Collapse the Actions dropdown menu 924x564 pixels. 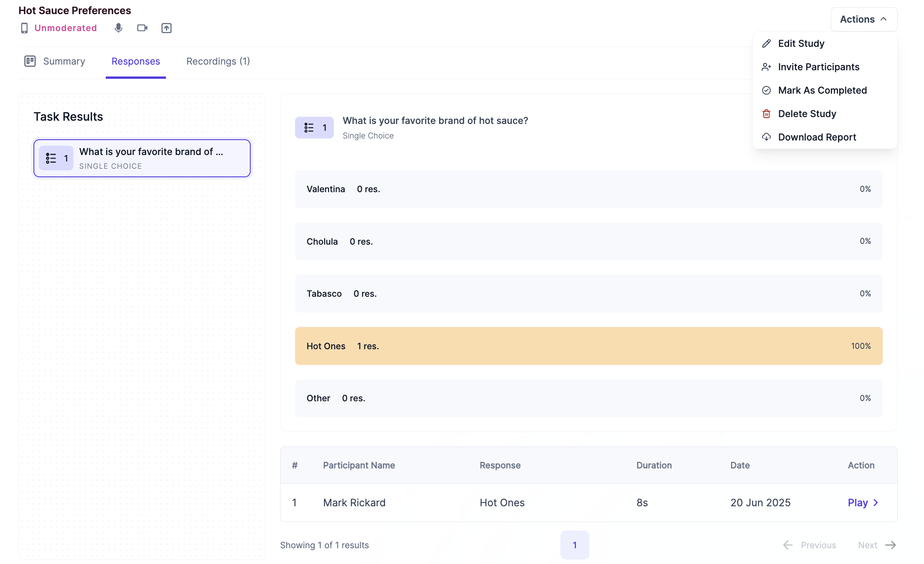click(863, 19)
